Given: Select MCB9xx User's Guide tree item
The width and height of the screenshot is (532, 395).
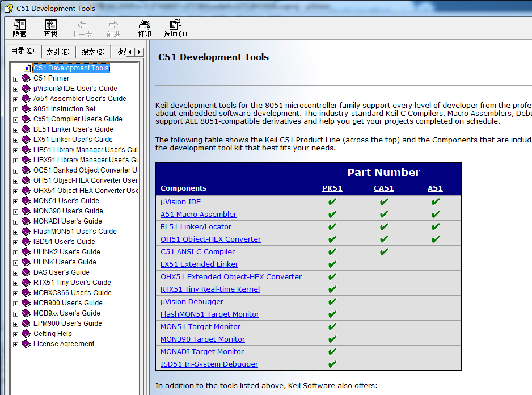Looking at the screenshot, I should [x=67, y=313].
